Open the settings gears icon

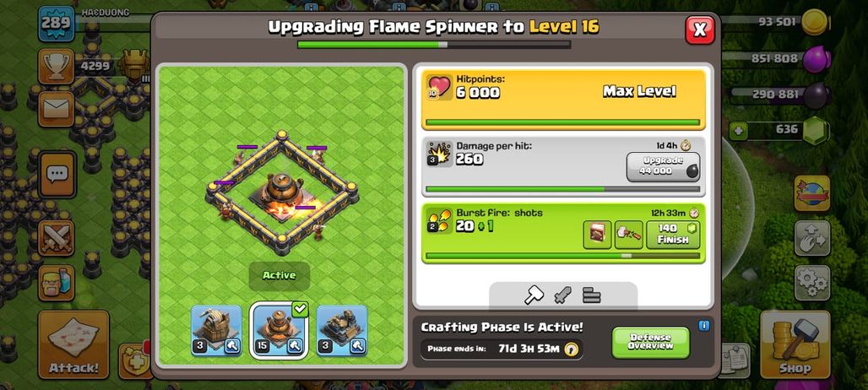812,283
